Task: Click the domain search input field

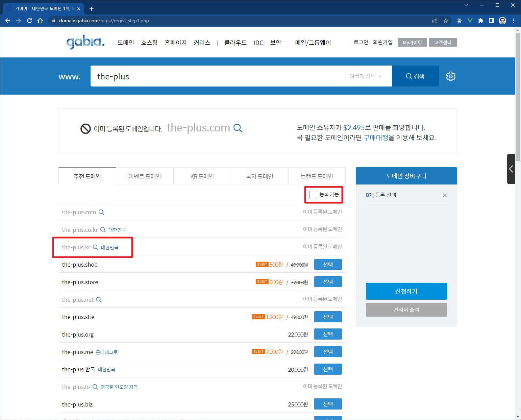Action: click(x=220, y=76)
